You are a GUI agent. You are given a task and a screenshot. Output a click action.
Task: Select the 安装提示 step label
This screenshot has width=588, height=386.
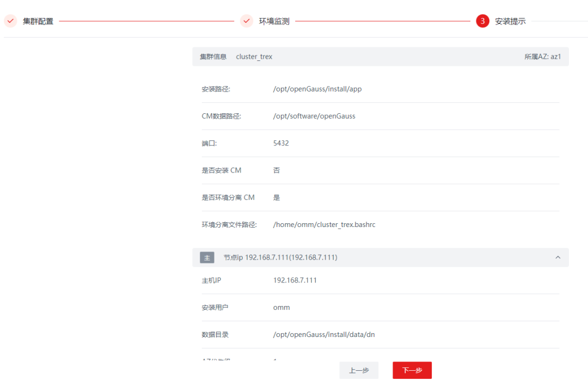click(x=510, y=21)
